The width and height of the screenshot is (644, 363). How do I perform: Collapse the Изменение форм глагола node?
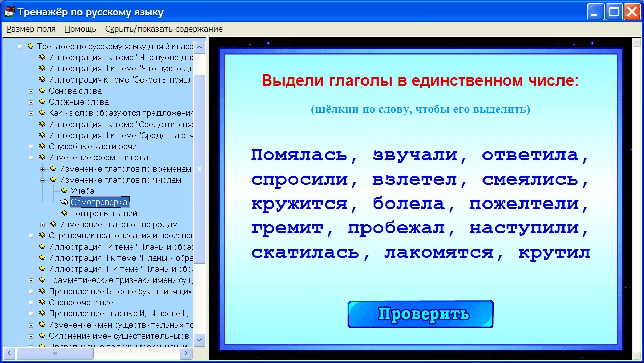[31, 157]
